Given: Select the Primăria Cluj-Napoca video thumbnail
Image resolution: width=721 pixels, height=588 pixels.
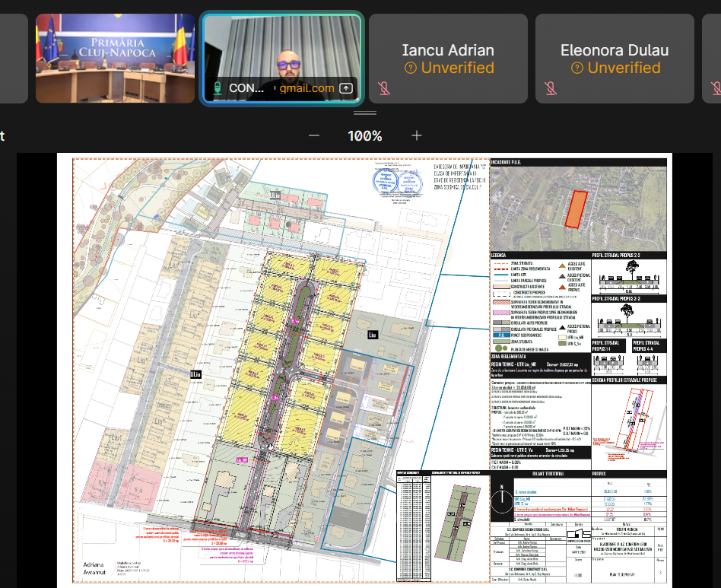Looking at the screenshot, I should coord(116,59).
